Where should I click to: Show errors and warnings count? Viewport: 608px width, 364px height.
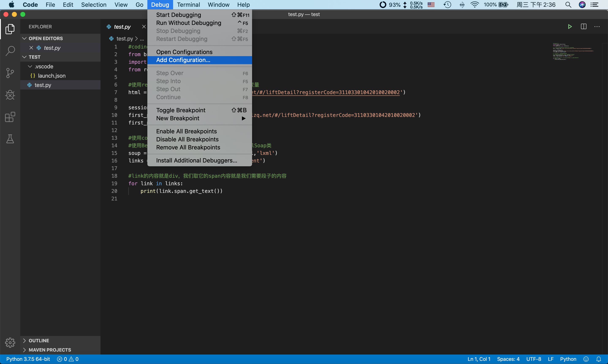68,359
